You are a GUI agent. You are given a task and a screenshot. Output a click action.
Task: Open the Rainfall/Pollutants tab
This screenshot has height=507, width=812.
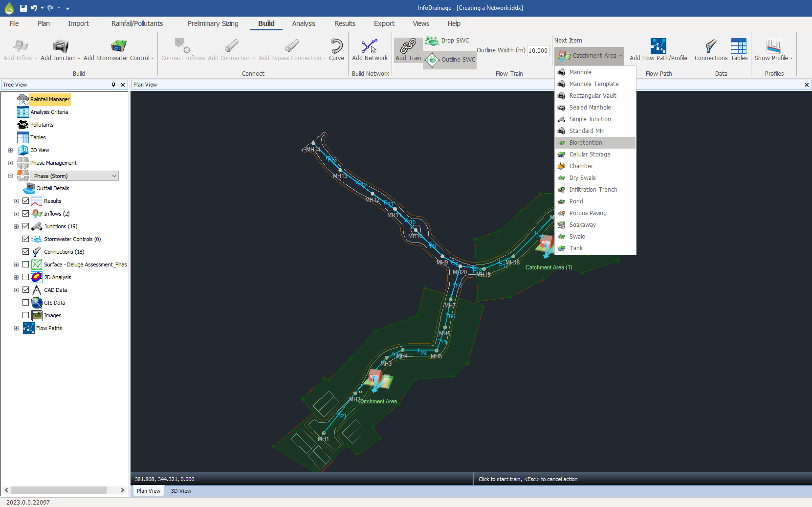(137, 23)
